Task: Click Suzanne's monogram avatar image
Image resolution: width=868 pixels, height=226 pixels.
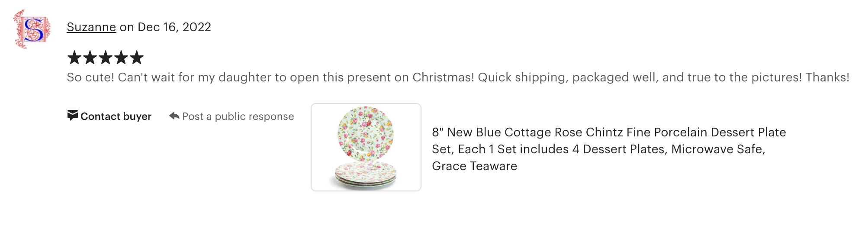Action: [32, 29]
